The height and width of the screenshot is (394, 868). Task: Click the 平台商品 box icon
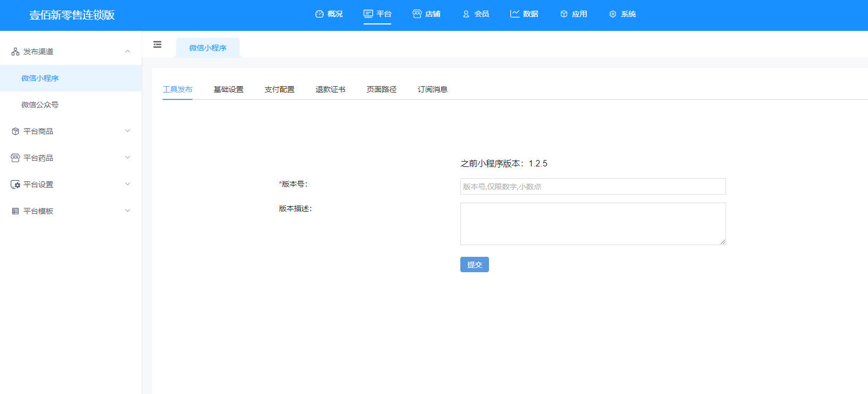coord(15,131)
